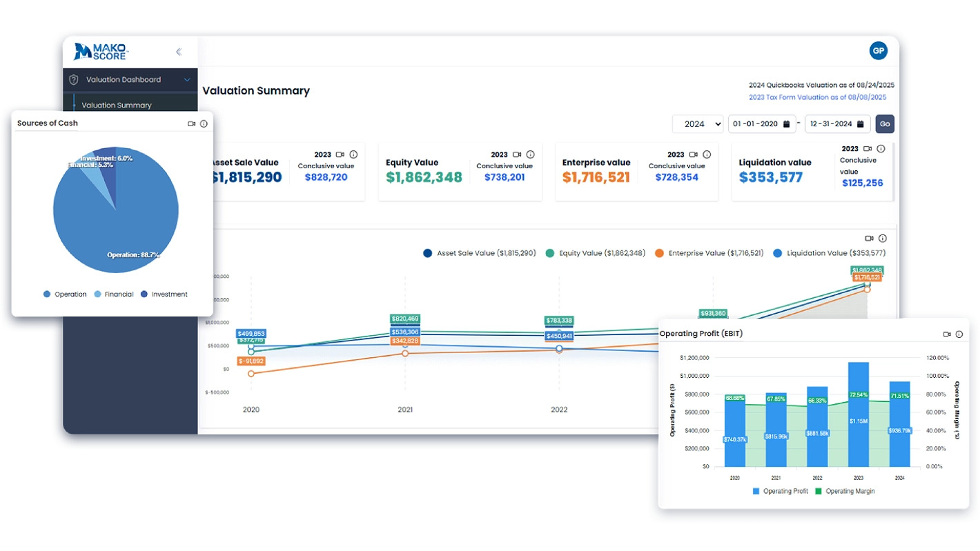Open info icon on Enterprise value card
The width and height of the screenshot is (980, 551).
(707, 155)
